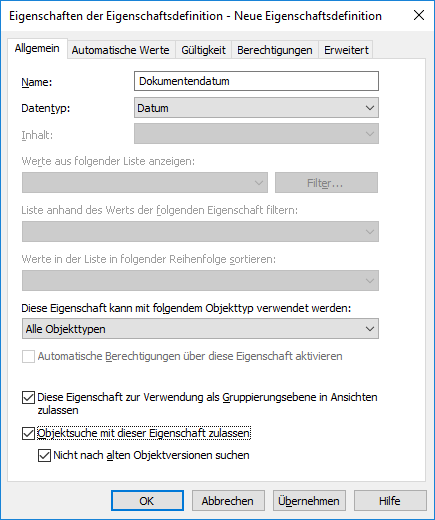The height and width of the screenshot is (520, 435).
Task: Click the Filter... button
Action: [326, 183]
